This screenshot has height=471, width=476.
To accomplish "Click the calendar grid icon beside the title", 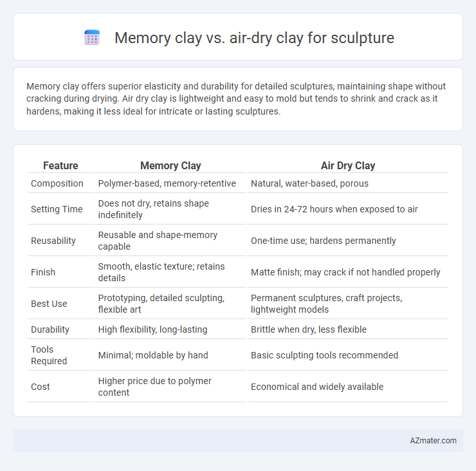I will tap(92, 38).
